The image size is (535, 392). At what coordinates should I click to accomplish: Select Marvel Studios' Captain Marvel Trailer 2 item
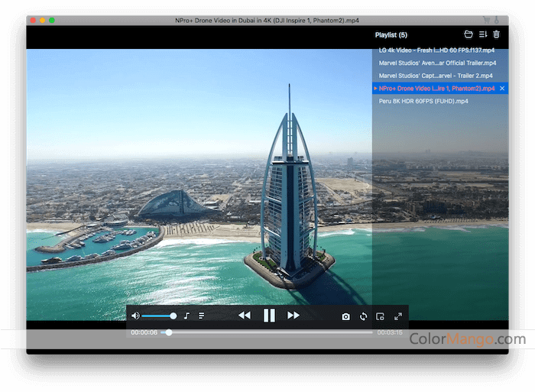[440, 76]
